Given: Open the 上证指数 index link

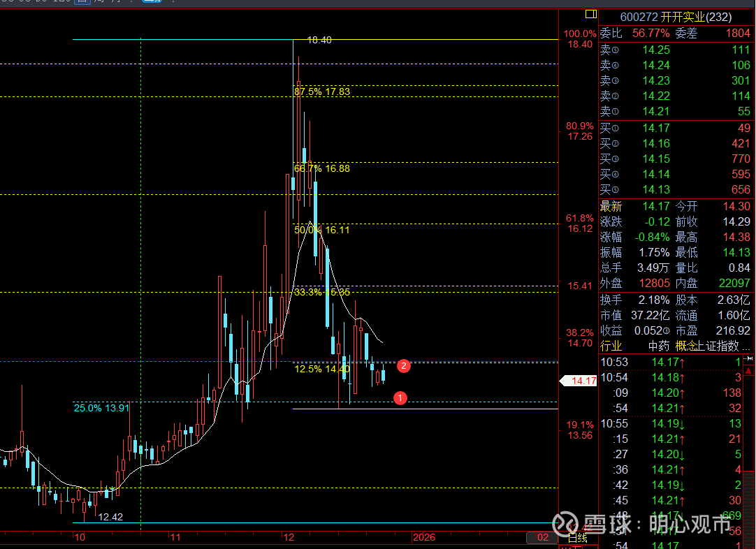Looking at the screenshot, I should pyautogui.click(x=718, y=346).
